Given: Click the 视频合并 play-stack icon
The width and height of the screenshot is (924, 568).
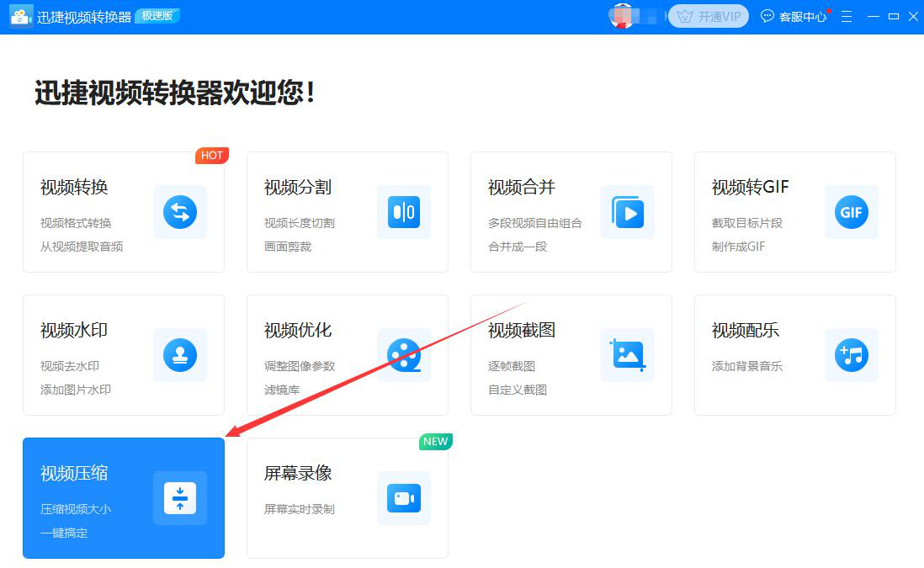Looking at the screenshot, I should pos(628,212).
